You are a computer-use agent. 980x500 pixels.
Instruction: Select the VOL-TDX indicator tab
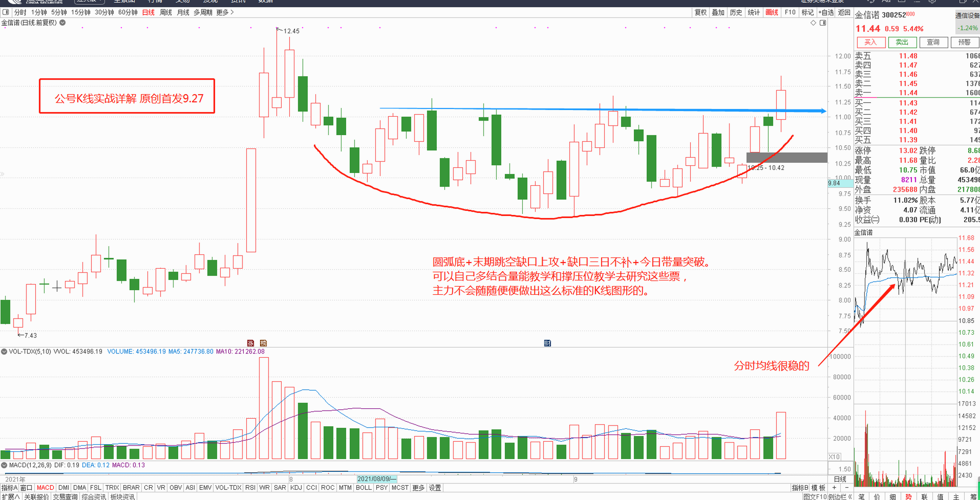click(x=228, y=487)
